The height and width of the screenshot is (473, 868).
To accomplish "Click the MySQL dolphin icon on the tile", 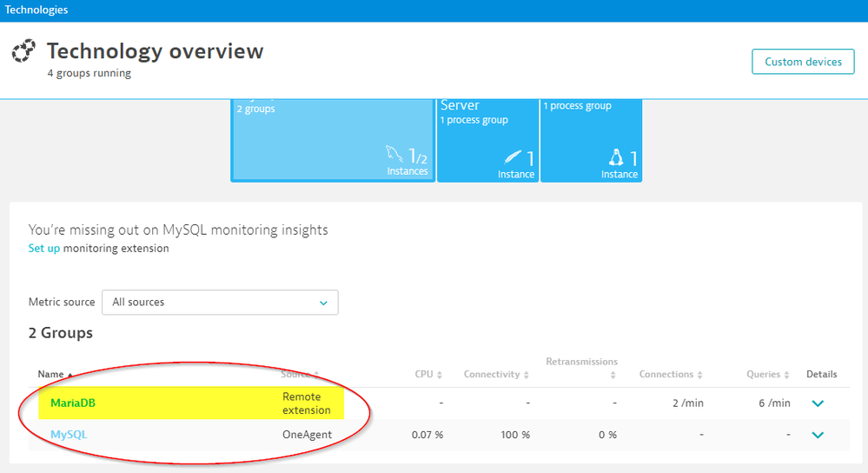I will click(395, 155).
